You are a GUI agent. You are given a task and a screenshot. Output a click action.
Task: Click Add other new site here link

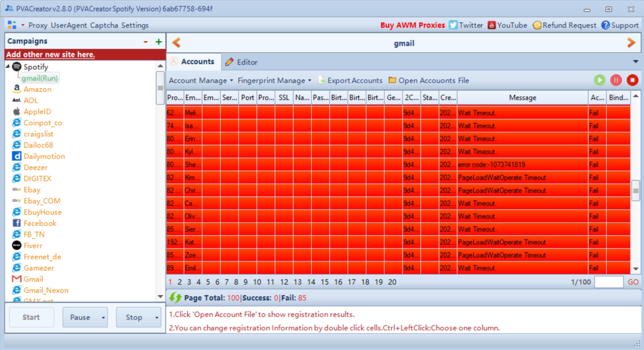click(51, 54)
